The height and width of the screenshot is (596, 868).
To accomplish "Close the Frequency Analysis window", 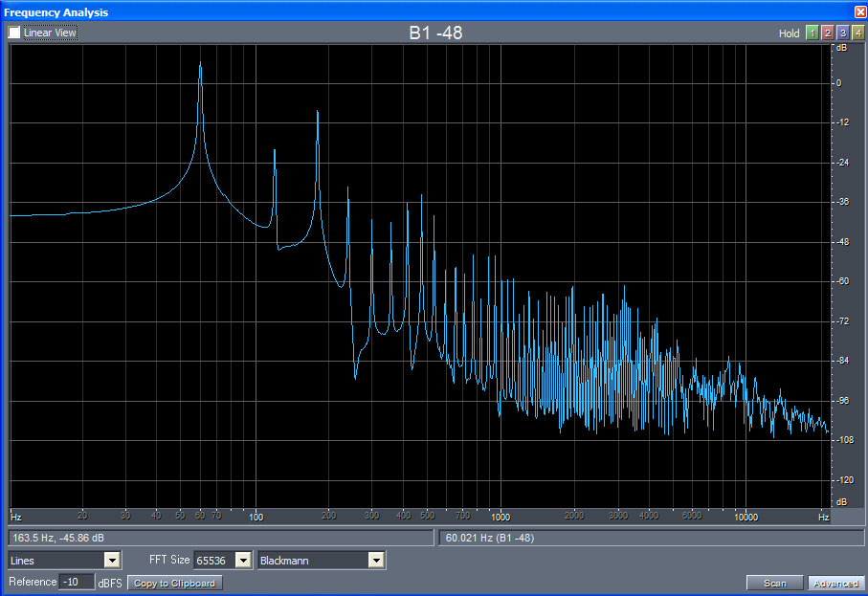I will [x=860, y=11].
